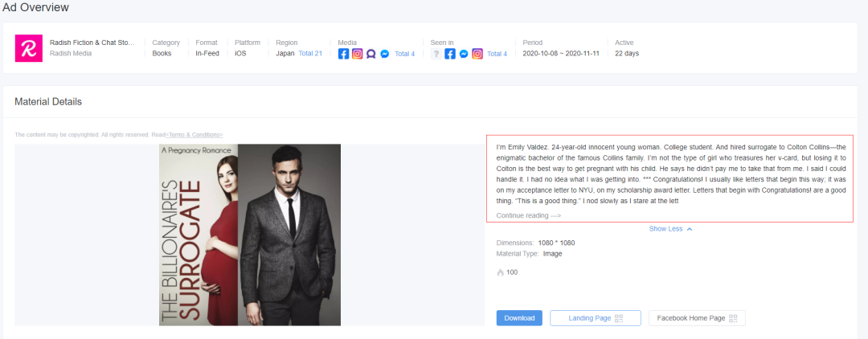
Task: Open the Terms & Conditions link
Action: click(194, 134)
